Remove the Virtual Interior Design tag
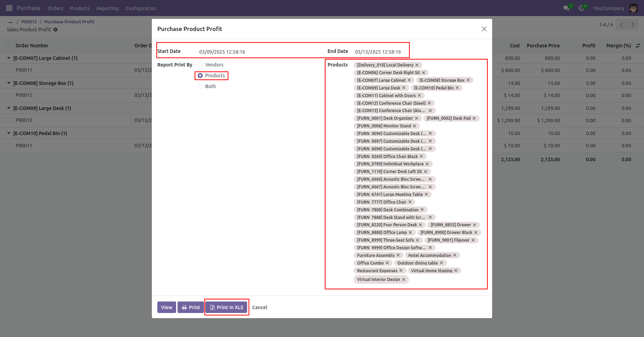 click(404, 280)
